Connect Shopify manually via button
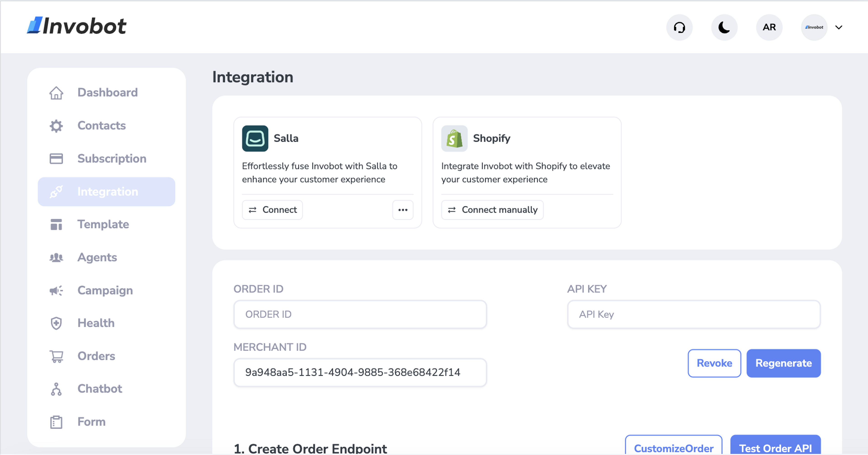The height and width of the screenshot is (455, 868). [x=492, y=210]
